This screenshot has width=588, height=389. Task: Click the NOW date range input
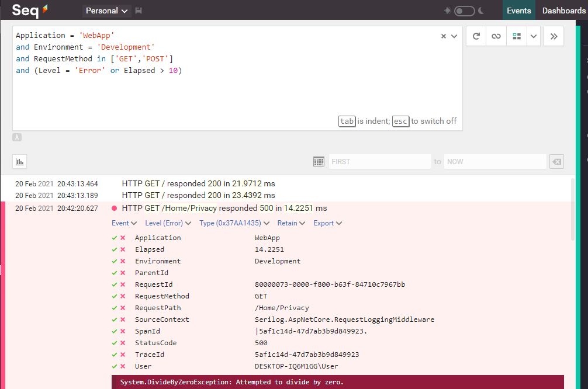[x=495, y=162]
